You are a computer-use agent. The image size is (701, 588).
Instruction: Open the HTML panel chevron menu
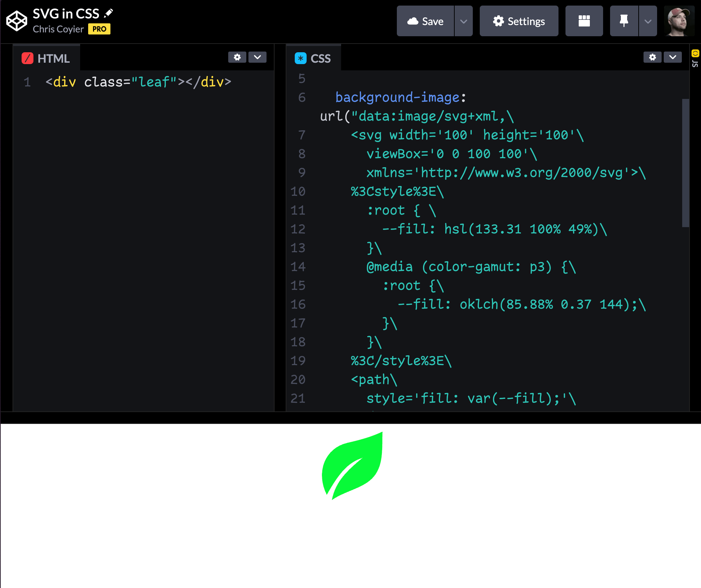click(x=257, y=57)
